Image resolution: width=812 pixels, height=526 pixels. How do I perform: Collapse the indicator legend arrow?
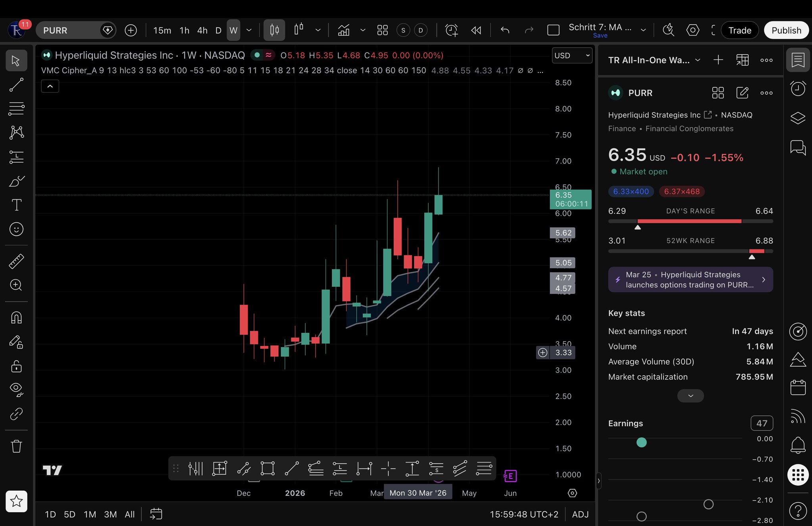[50, 86]
